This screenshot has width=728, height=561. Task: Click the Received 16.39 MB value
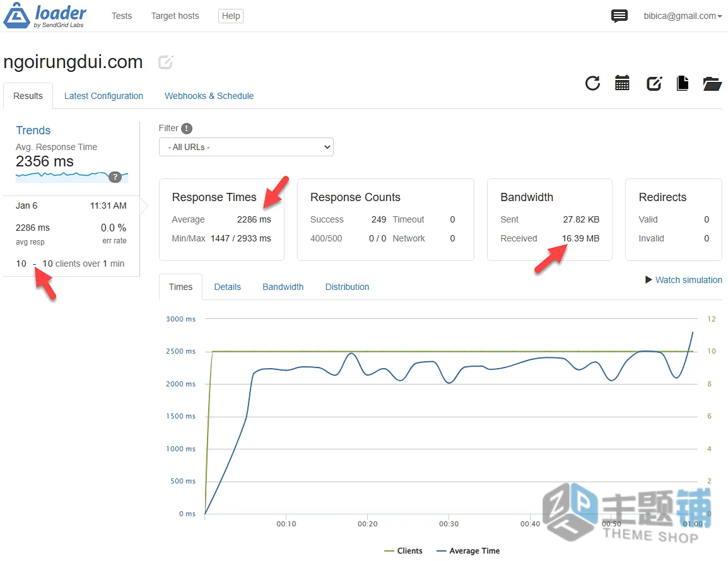click(580, 238)
